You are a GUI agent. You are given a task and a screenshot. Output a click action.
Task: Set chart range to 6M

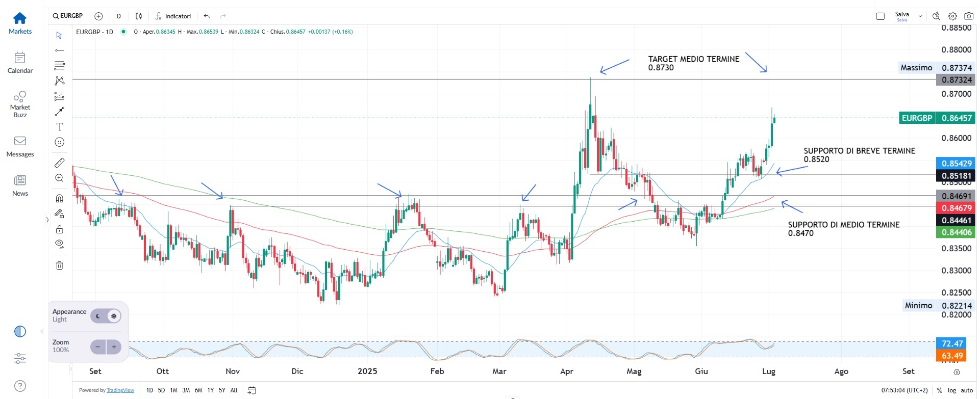pyautogui.click(x=198, y=390)
